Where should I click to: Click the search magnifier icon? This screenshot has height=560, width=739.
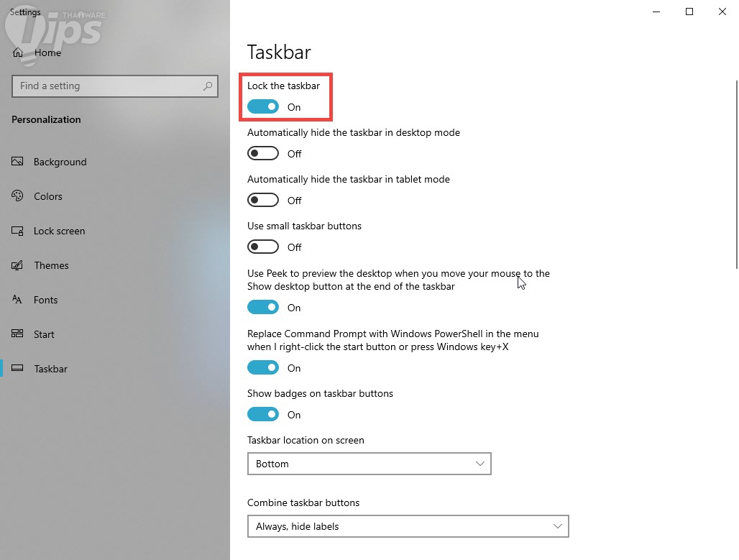click(208, 86)
